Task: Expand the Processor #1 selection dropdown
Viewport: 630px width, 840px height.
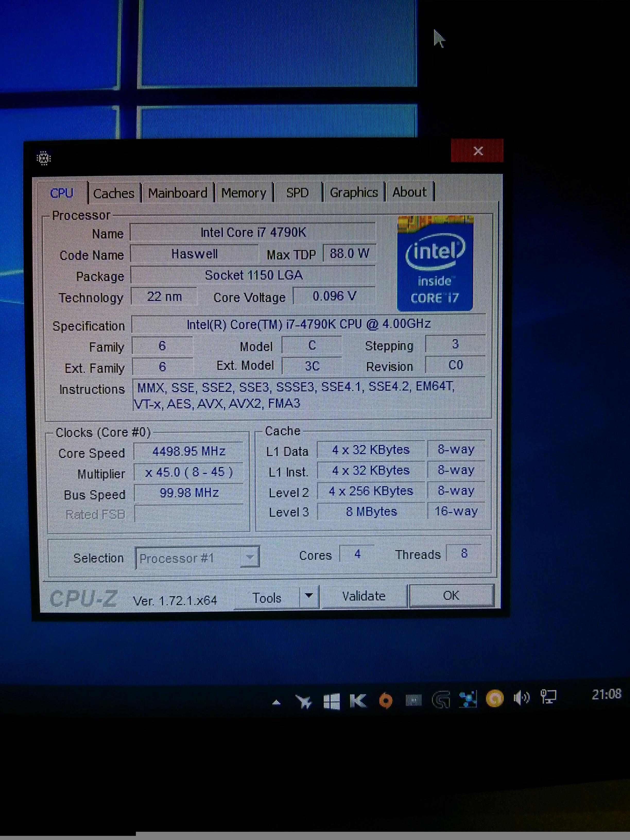Action: [x=250, y=557]
